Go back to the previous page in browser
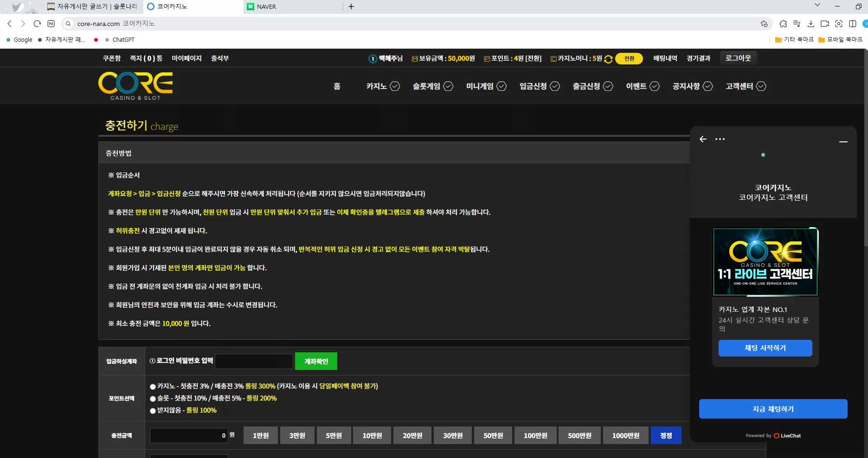The width and height of the screenshot is (868, 458). (9, 24)
